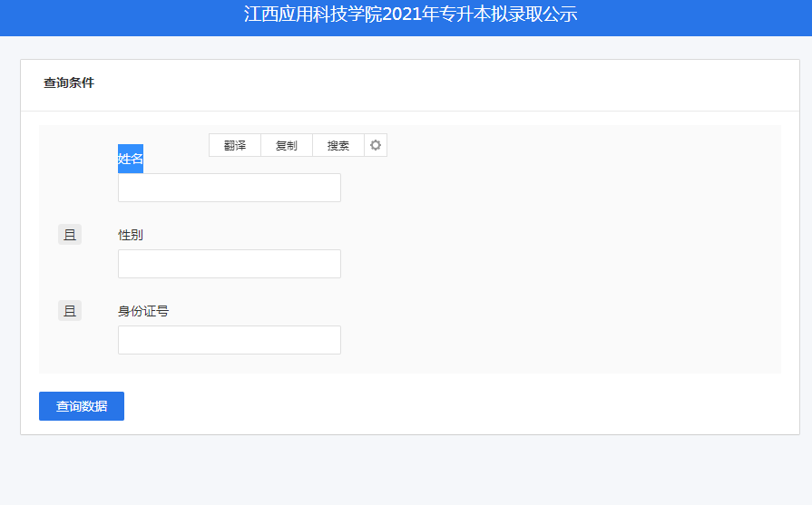Focus the 姓名 input field
Image resolution: width=812 pixels, height=505 pixels.
coord(230,188)
